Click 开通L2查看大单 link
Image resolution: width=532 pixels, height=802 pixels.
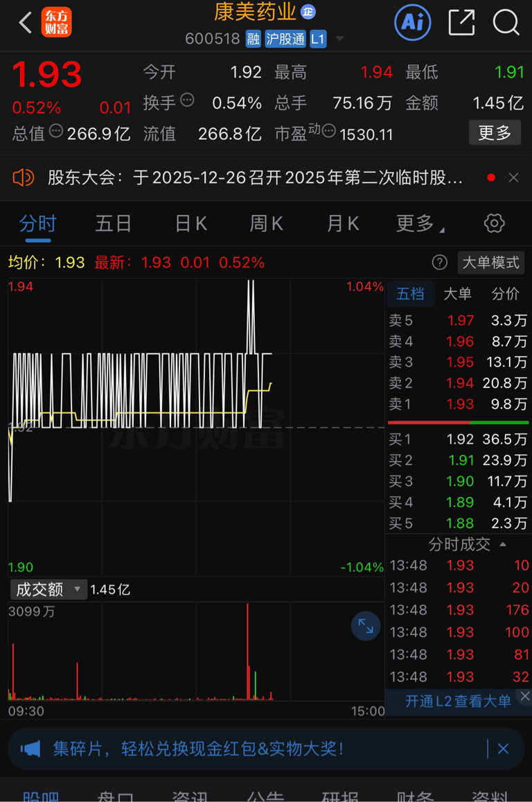point(458,701)
